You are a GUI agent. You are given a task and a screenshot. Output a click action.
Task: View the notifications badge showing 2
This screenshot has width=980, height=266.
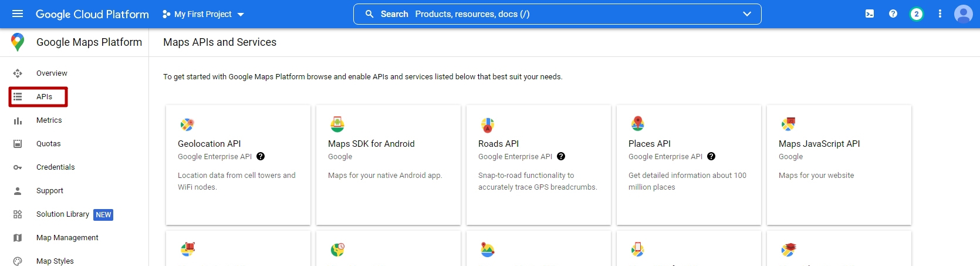point(917,14)
